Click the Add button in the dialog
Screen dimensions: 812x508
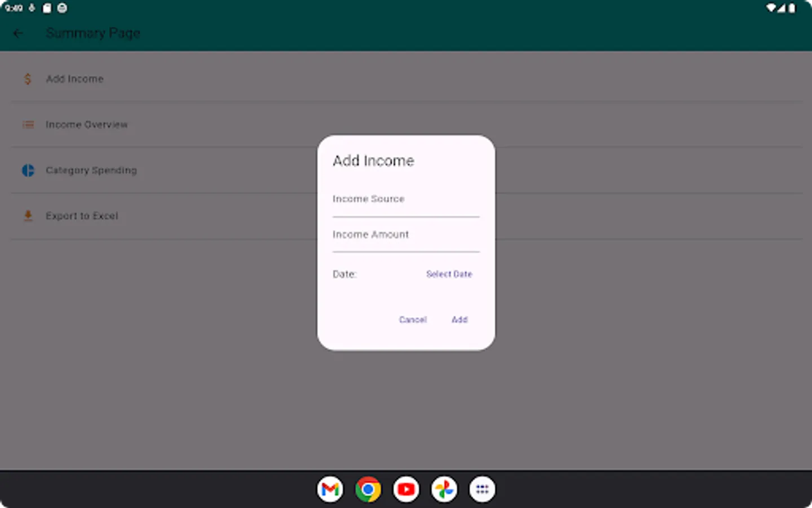459,319
